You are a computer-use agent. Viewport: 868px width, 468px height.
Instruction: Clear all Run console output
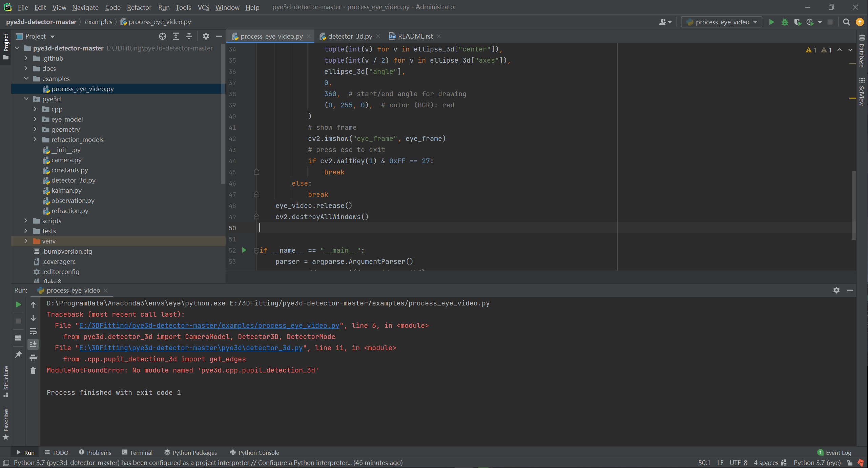pos(33,371)
